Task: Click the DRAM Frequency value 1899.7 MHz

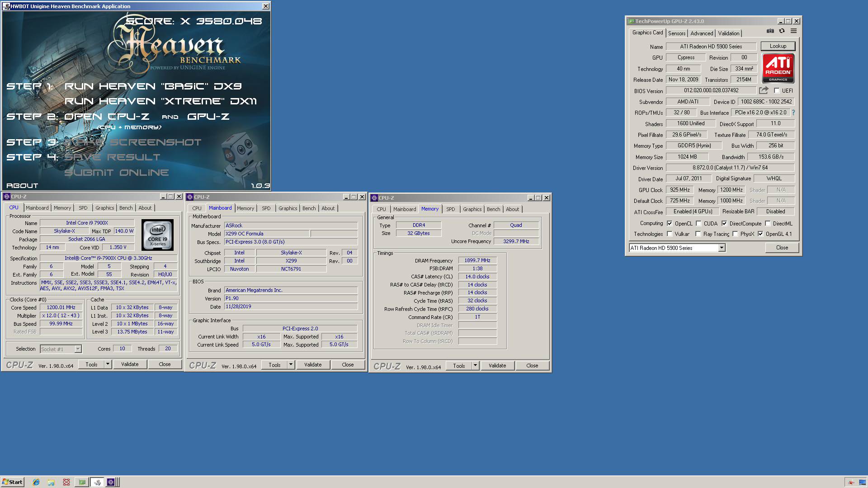Action: tap(477, 260)
